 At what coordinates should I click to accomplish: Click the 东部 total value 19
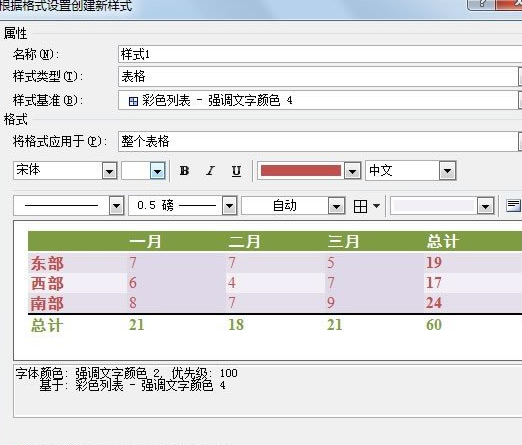(434, 263)
